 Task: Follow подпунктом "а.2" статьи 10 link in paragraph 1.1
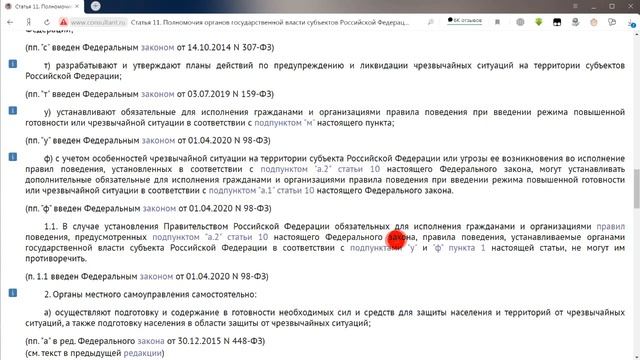pos(210,237)
